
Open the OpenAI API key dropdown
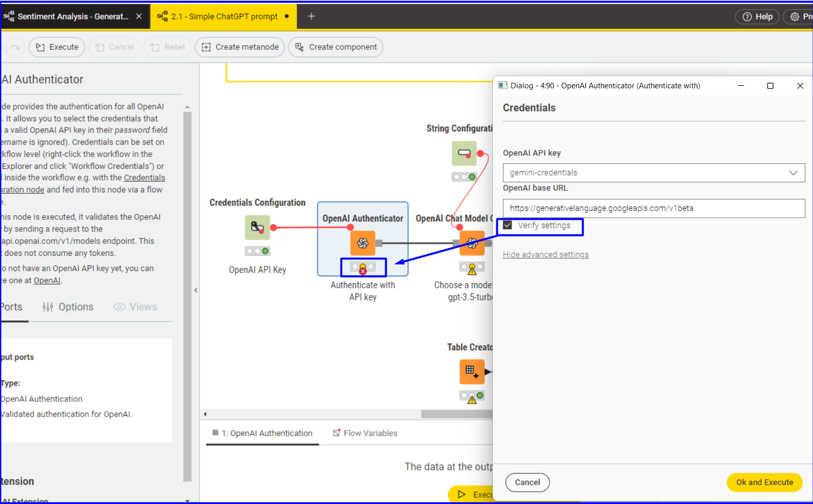pos(654,173)
